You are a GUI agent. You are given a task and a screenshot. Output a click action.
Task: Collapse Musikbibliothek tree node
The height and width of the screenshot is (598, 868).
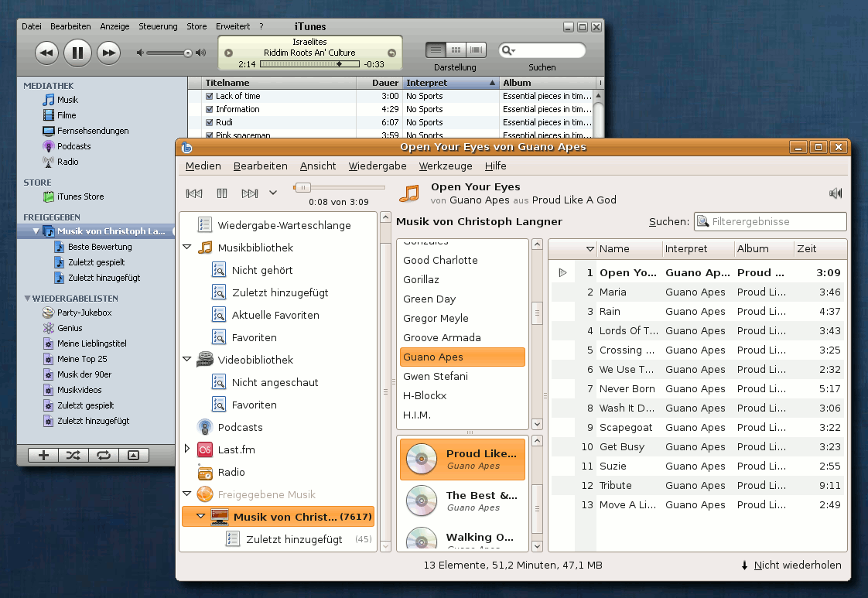click(187, 247)
